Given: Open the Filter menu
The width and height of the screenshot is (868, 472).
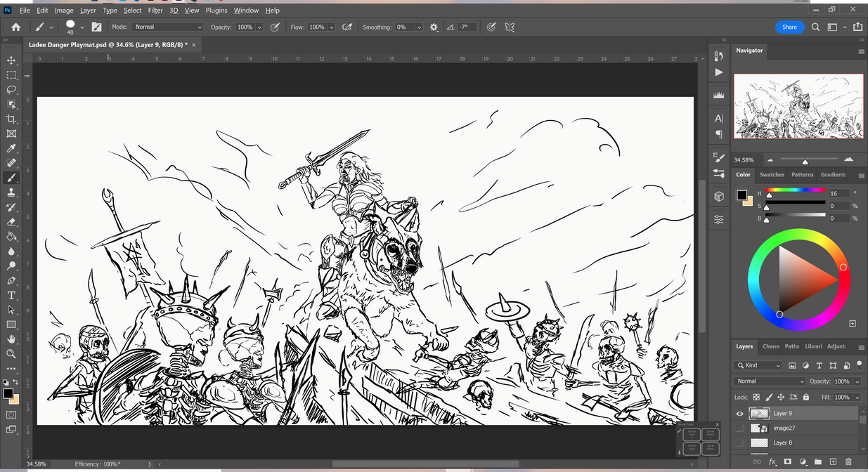Looking at the screenshot, I should [155, 10].
